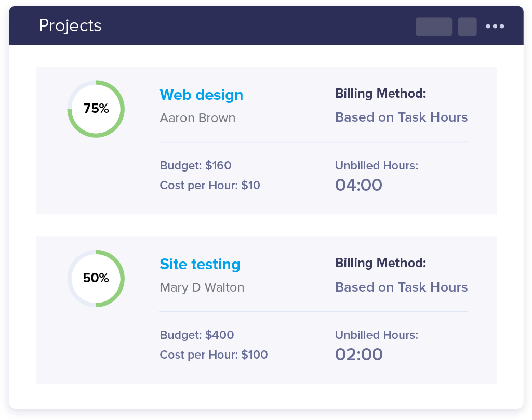Image resolution: width=532 pixels, height=420 pixels.
Task: Click Budget: $400 on Site testing
Action: tap(196, 335)
